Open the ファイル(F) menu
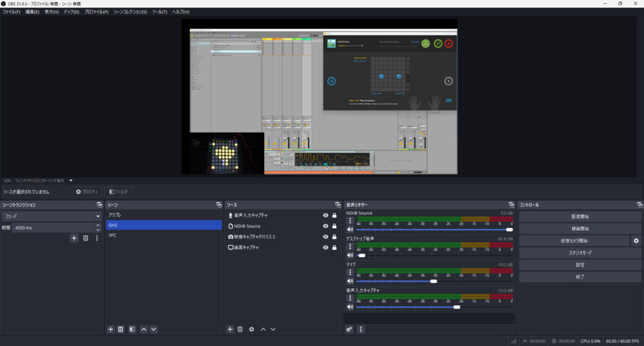The image size is (644, 346). pos(11,12)
